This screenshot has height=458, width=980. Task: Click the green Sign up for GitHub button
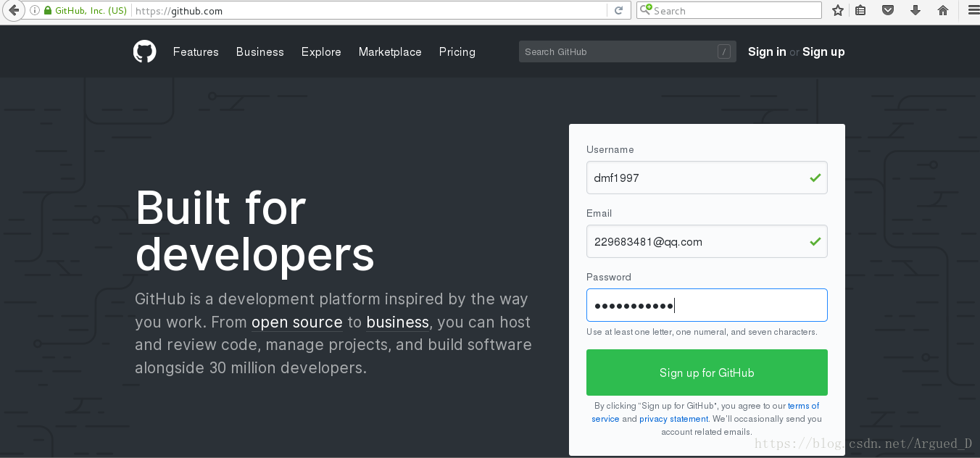[707, 372]
